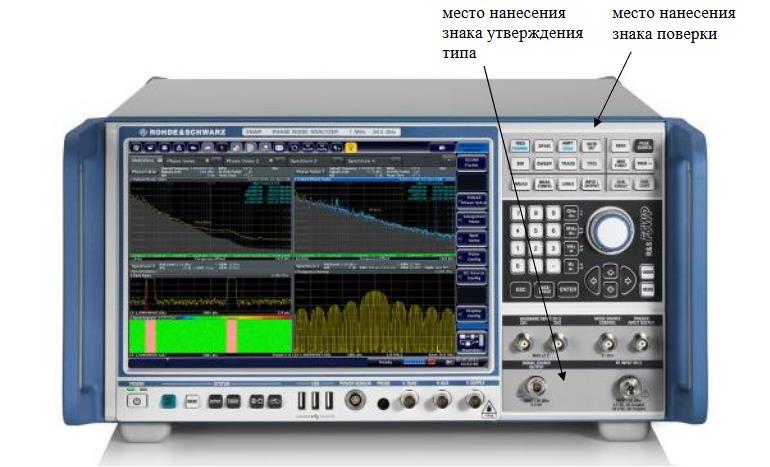Switch to the Spectrum 2 tab

point(303,159)
